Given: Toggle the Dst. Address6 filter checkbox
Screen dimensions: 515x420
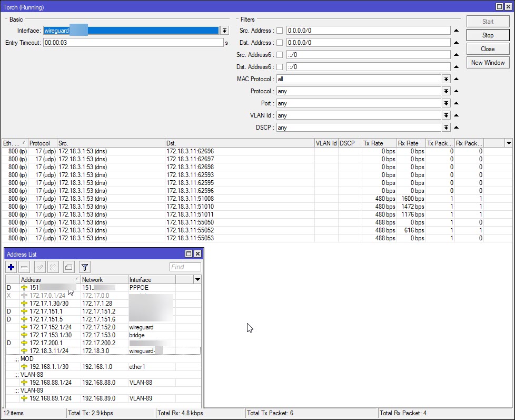Looking at the screenshot, I should (x=280, y=67).
